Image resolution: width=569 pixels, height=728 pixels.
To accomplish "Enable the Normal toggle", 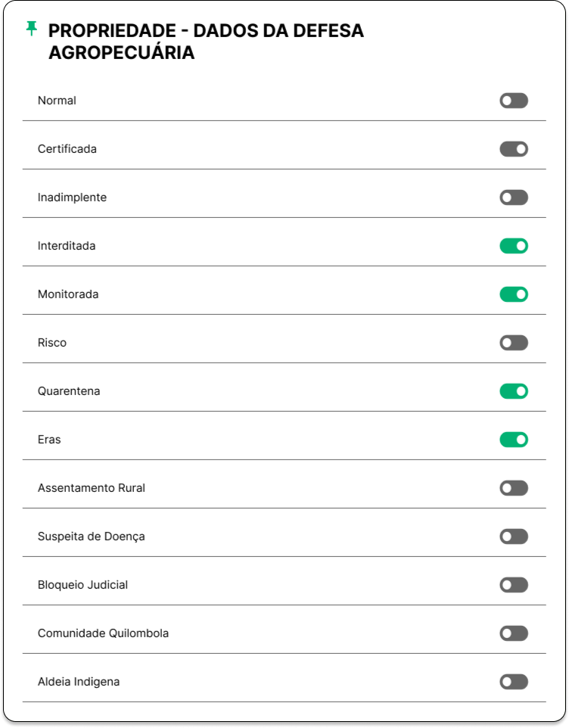I will 514,101.
